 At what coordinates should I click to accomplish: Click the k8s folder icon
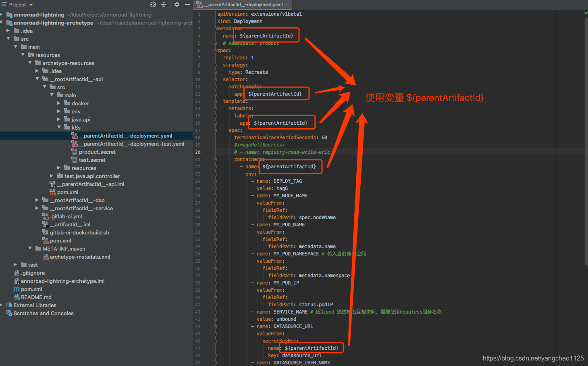click(x=67, y=128)
